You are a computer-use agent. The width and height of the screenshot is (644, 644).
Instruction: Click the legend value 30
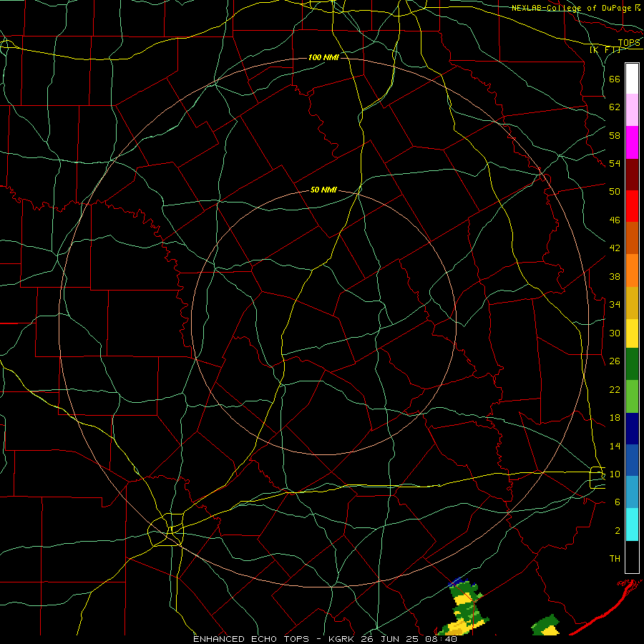point(615,333)
